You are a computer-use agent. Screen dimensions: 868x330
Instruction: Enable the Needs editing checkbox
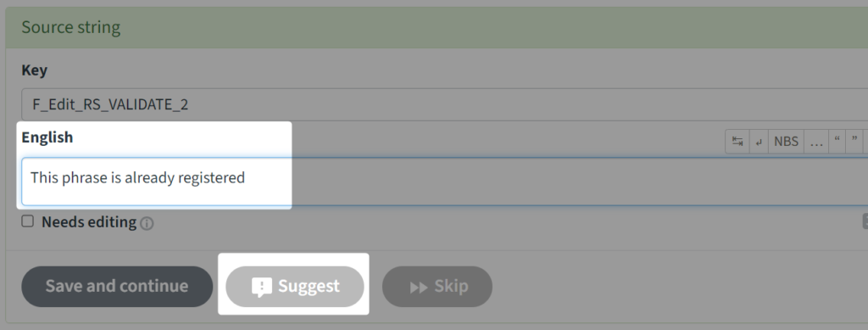(27, 221)
